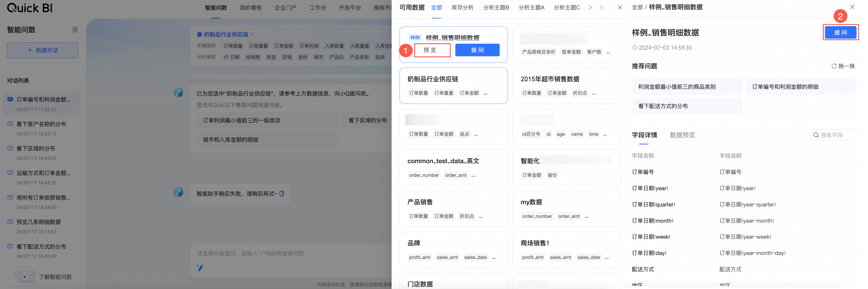The height and width of the screenshot is (289, 868).
Task: Pick suggested question 城市和入库金额的明细
Action: pyautogui.click(x=268, y=139)
